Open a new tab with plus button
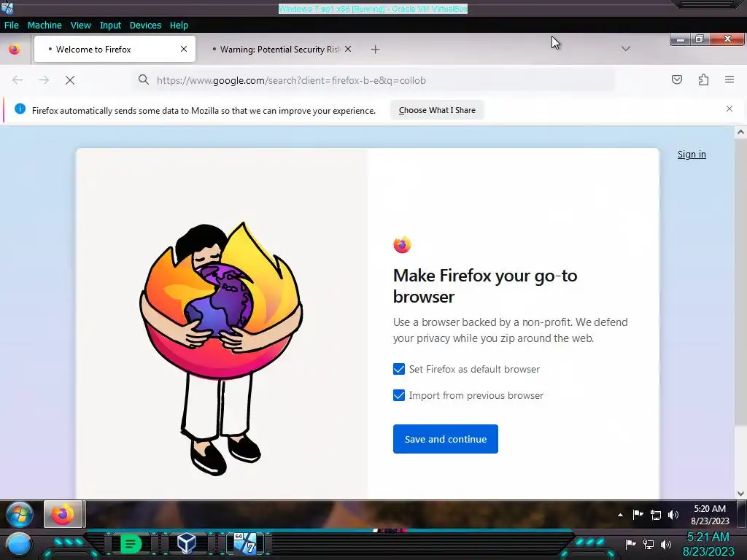Viewport: 747px width, 560px height. point(376,49)
